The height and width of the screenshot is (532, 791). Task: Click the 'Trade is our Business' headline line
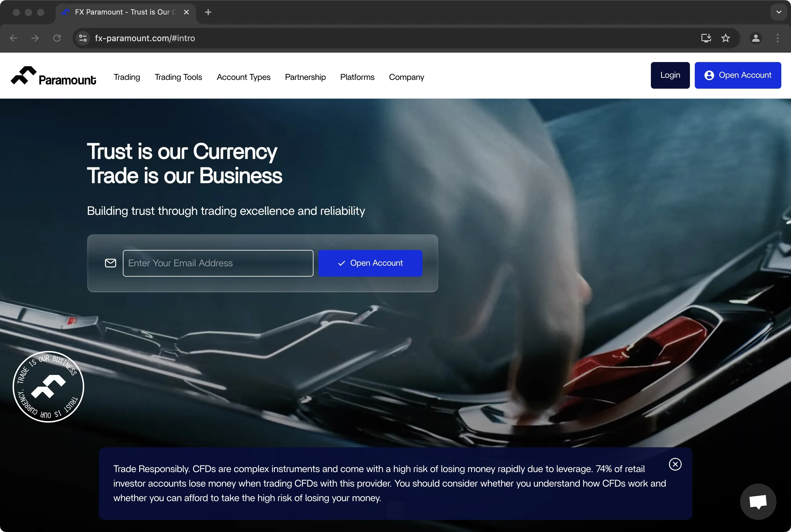(x=185, y=176)
